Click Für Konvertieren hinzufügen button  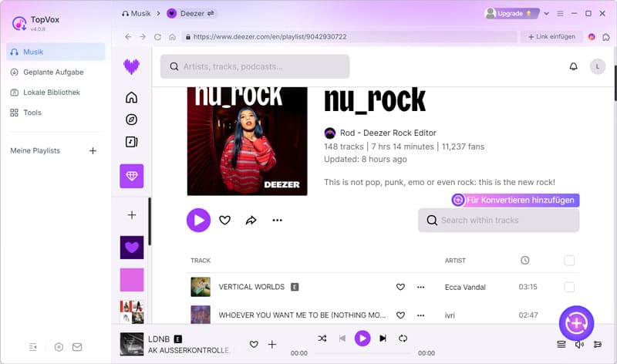515,200
